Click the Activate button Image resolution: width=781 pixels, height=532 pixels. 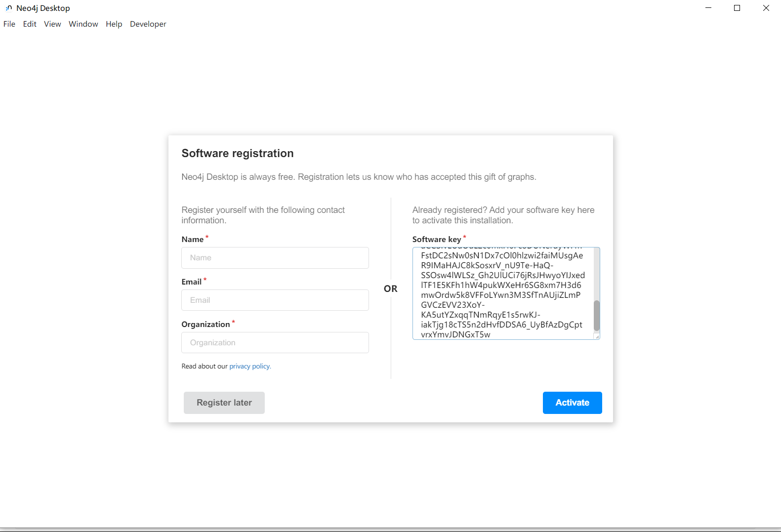(x=573, y=403)
